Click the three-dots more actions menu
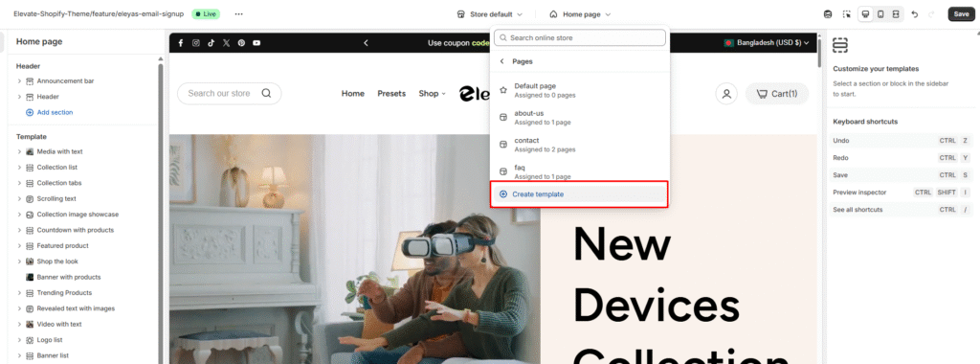This screenshot has width=980, height=364. click(238, 13)
